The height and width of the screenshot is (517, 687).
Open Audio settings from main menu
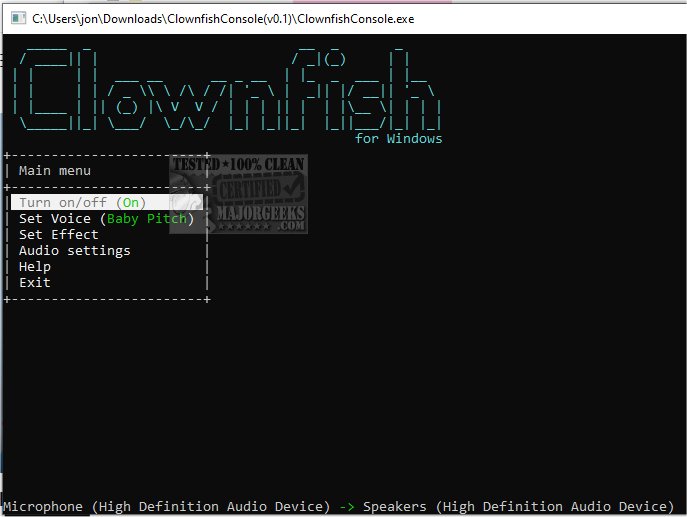(74, 251)
